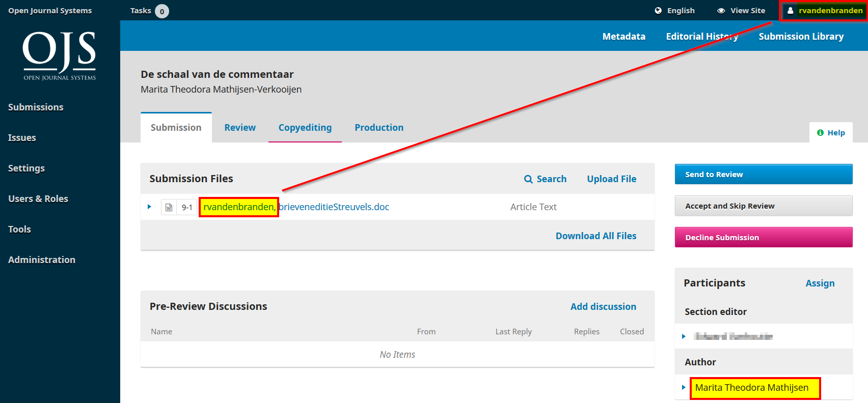
Task: Click the globe icon next to English
Action: click(x=658, y=11)
